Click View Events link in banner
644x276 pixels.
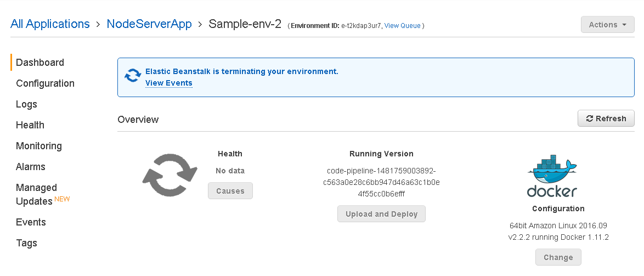click(x=169, y=83)
